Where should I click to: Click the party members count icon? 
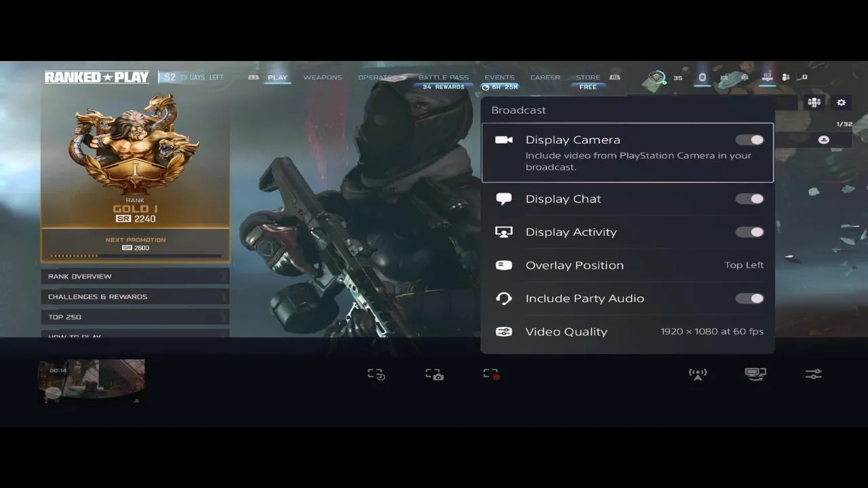(x=786, y=77)
